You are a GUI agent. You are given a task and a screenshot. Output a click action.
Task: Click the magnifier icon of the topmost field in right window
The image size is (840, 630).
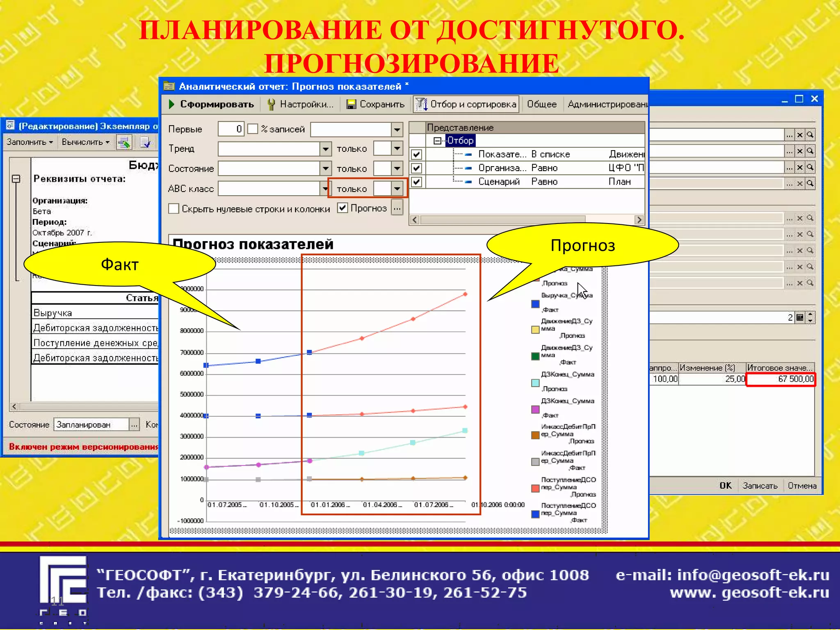pyautogui.click(x=810, y=135)
